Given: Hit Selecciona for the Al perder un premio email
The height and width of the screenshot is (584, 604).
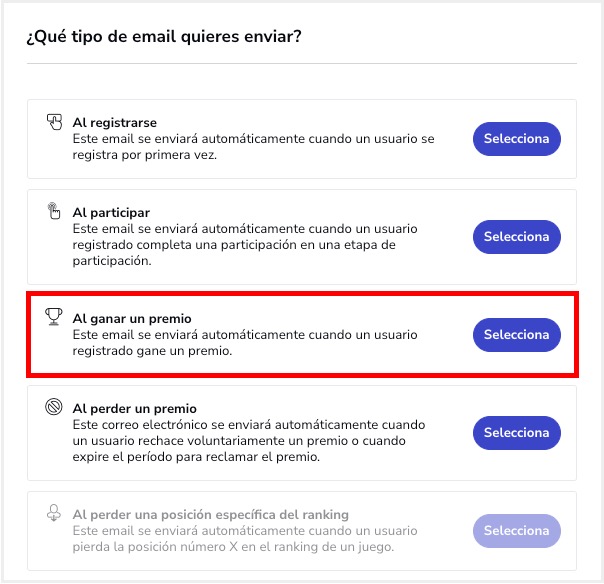Looking at the screenshot, I should [x=516, y=433].
